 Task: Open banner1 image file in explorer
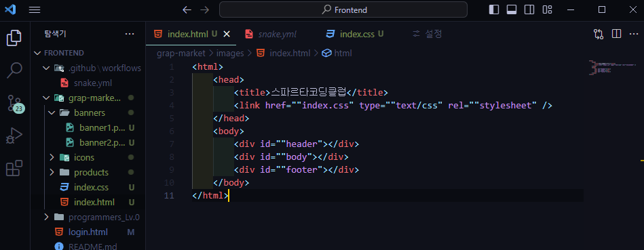(x=101, y=127)
